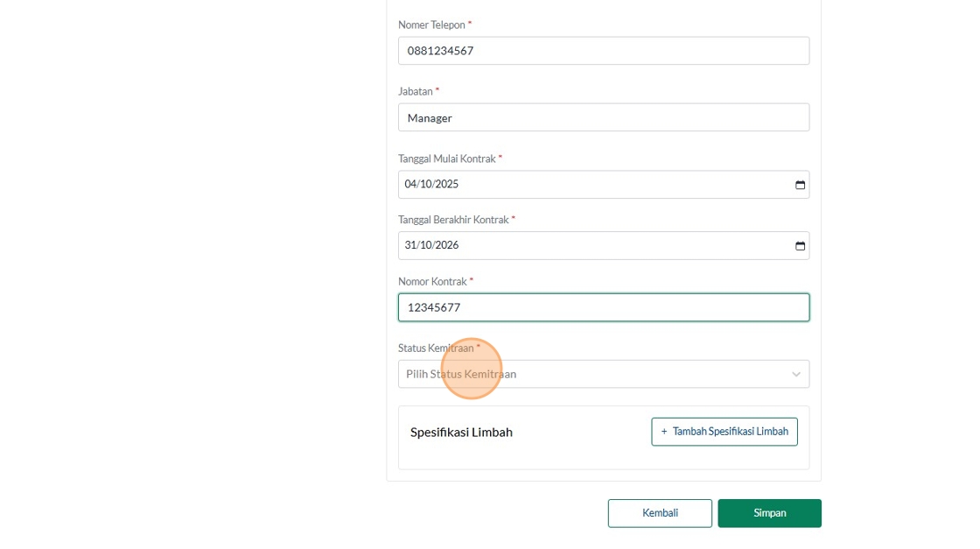This screenshot has height=549, width=980.
Task: Click the Nomer Telepon label text
Action: tap(431, 25)
